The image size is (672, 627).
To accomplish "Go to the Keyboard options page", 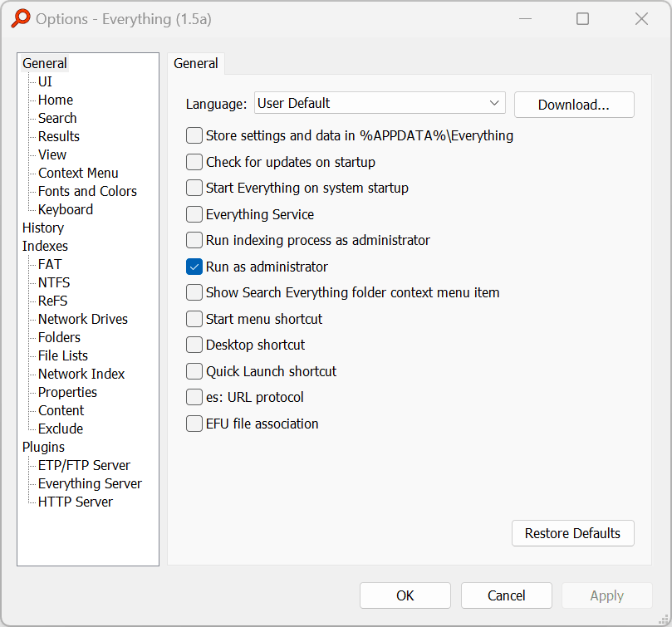I will pos(66,209).
